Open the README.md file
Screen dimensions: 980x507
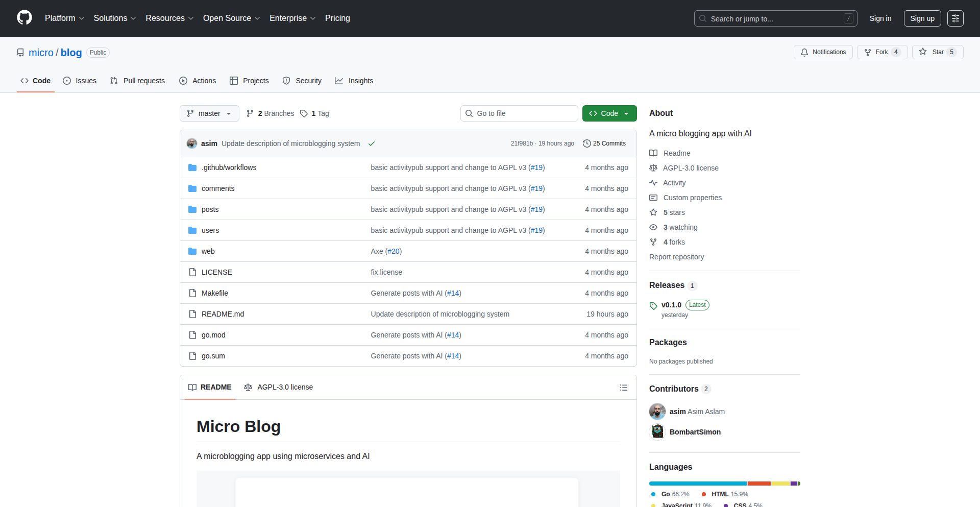pyautogui.click(x=223, y=314)
